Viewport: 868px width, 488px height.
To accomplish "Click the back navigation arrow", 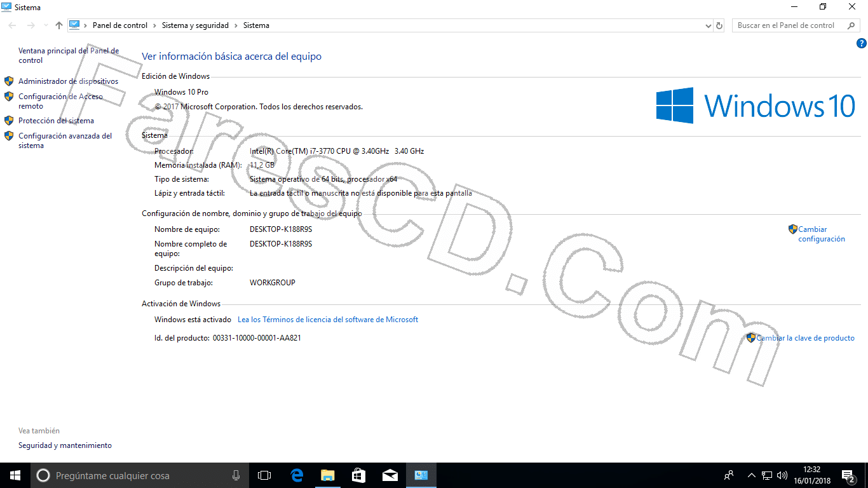I will [13, 25].
